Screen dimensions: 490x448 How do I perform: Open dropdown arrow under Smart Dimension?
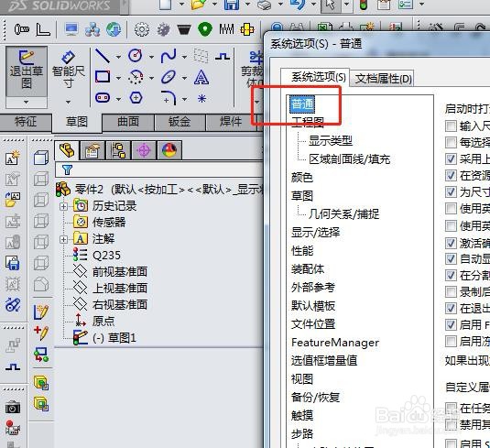click(x=68, y=102)
